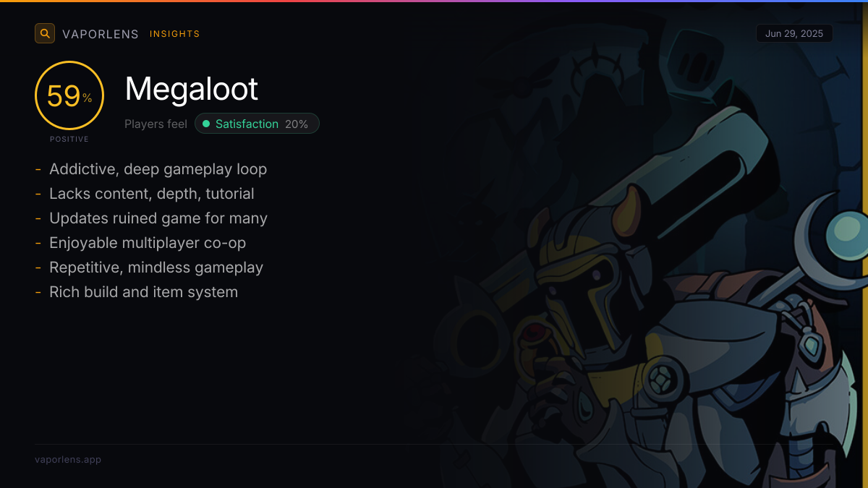Select 'Lacks content, depth, tutorial' insight
Screen dimensions: 868x488
tap(152, 194)
